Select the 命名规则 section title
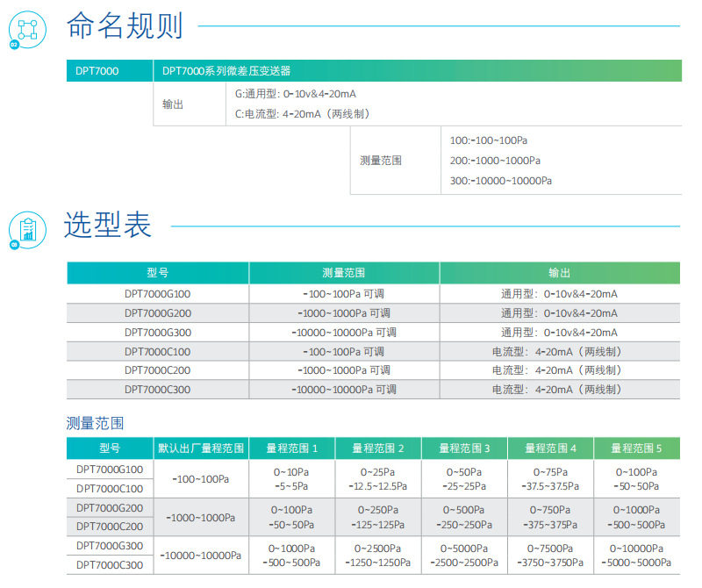 click(125, 25)
